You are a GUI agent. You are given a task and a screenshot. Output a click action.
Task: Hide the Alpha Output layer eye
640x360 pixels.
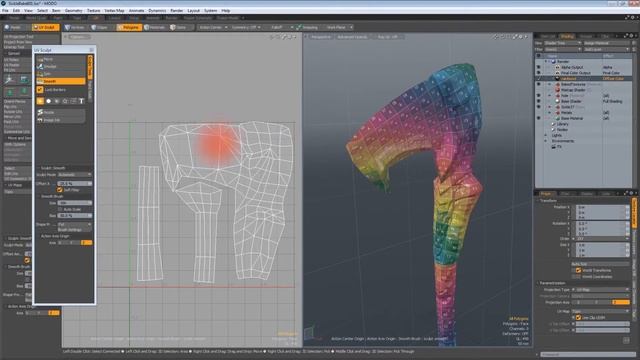(x=539, y=67)
